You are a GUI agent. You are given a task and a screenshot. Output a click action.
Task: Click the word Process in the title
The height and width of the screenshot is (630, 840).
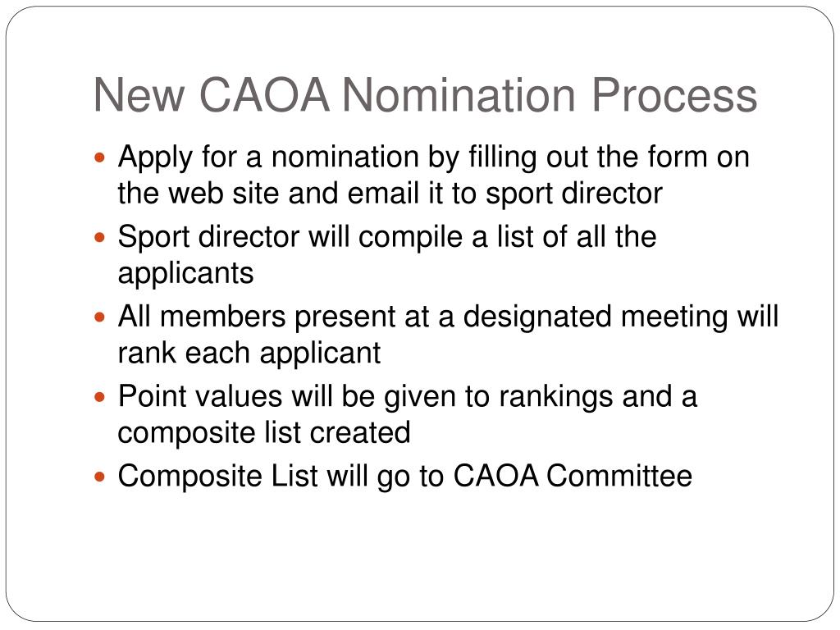[x=674, y=95]
